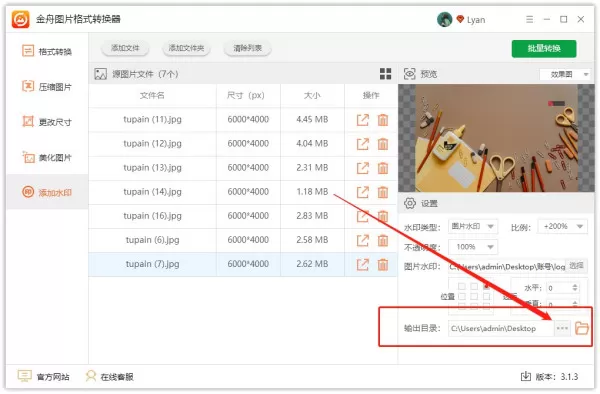Select top-center watermark position box
600x394 pixels.
click(x=474, y=286)
